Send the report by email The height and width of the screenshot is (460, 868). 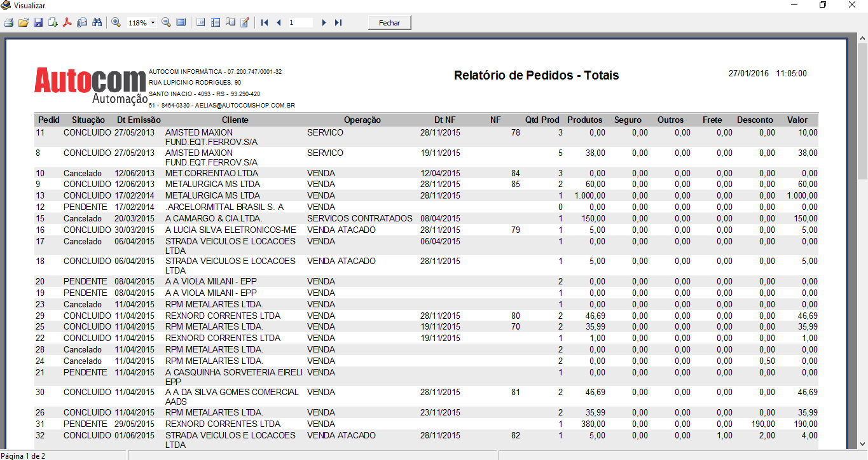pyautogui.click(x=82, y=23)
